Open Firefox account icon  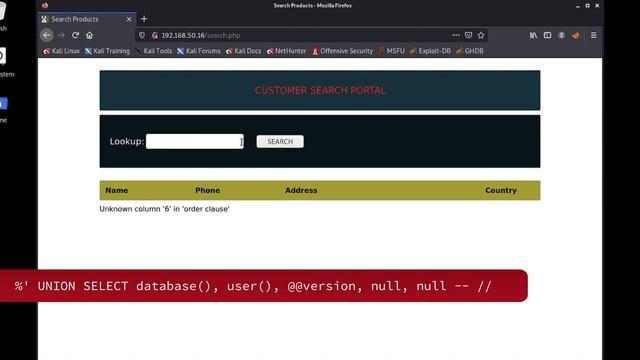(562, 36)
